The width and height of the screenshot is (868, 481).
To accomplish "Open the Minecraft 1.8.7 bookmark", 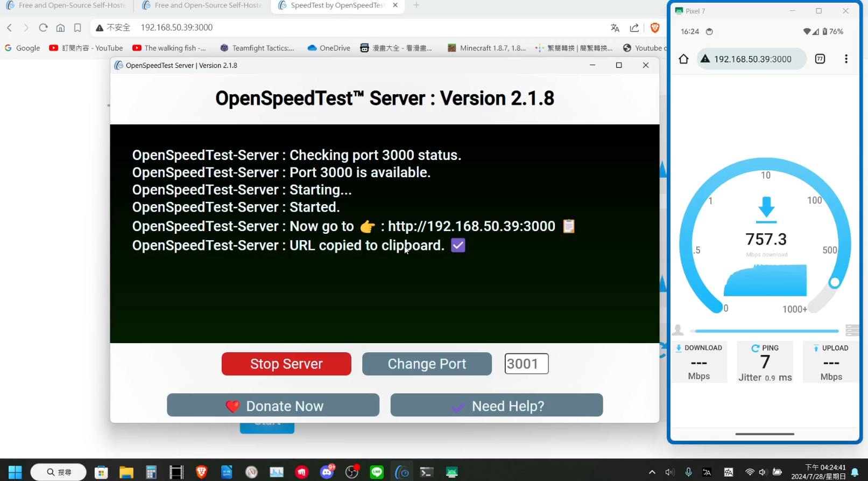I will point(487,48).
